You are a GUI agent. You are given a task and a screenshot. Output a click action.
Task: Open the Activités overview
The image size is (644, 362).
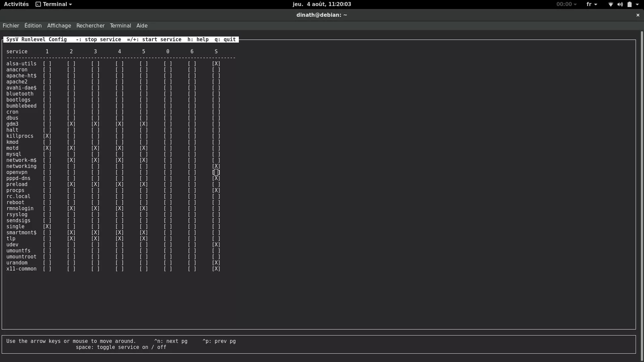point(16,4)
